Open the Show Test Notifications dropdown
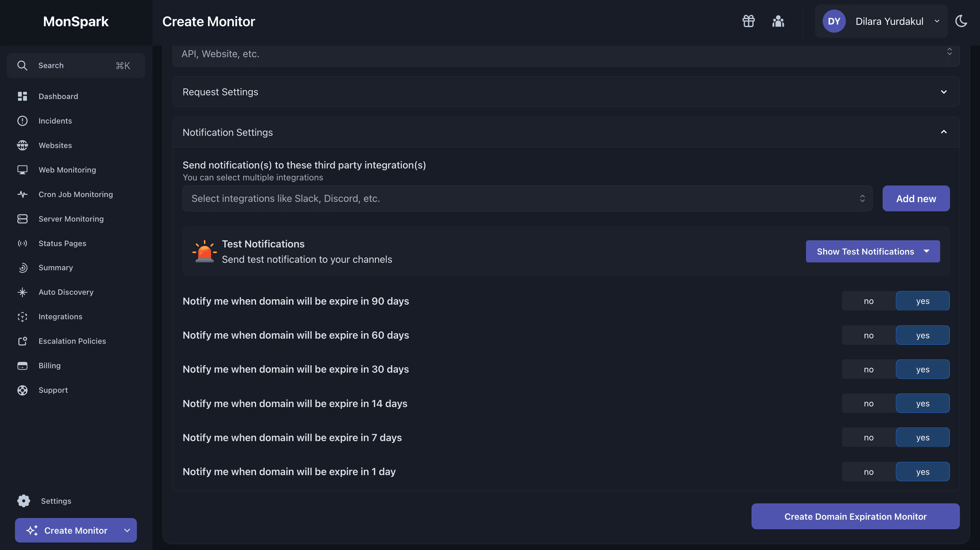Image resolution: width=980 pixels, height=550 pixels. [873, 252]
